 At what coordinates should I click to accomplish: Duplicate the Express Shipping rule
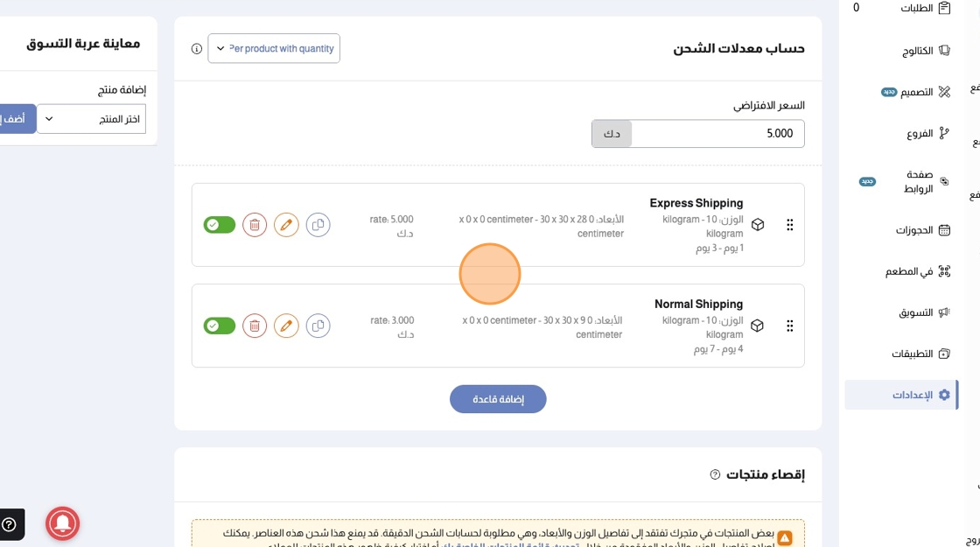[318, 224]
